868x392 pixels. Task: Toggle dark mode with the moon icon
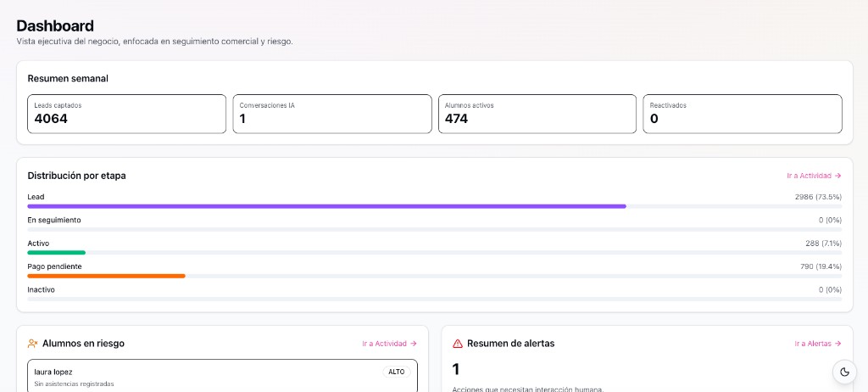pyautogui.click(x=844, y=372)
